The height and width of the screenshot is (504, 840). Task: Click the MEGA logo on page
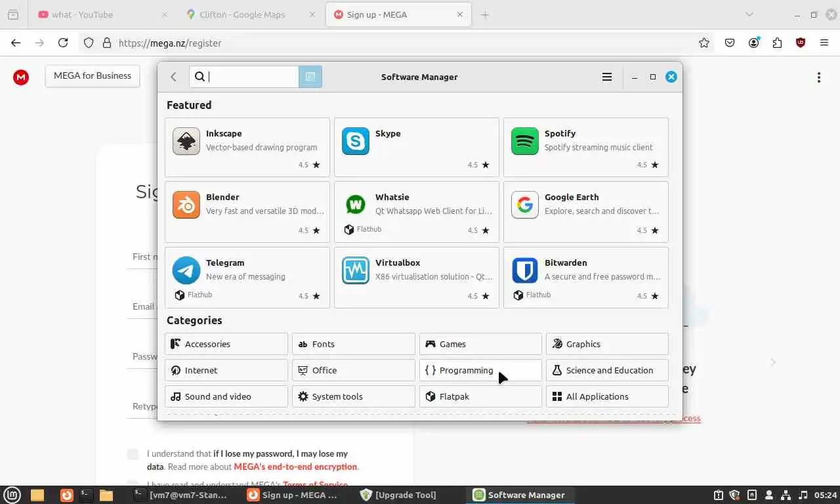click(21, 77)
